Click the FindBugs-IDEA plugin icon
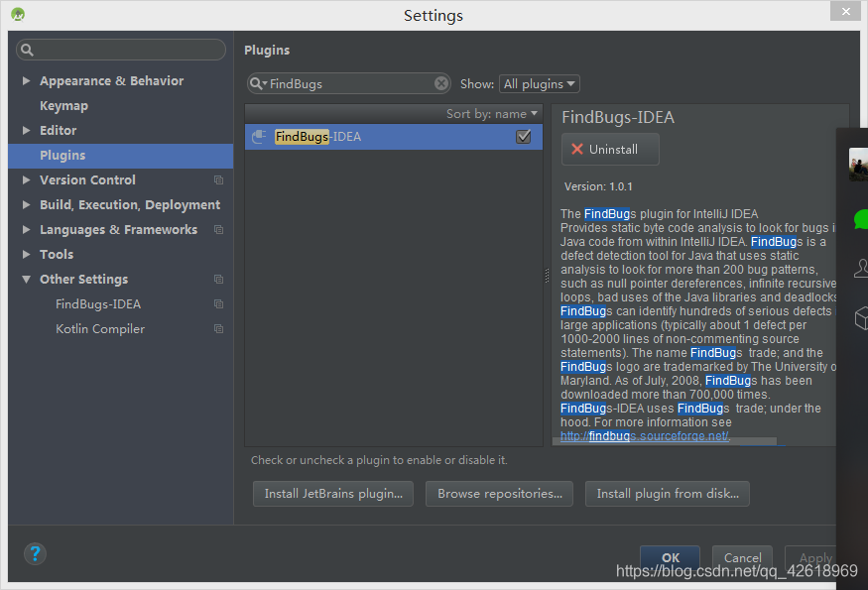The width and height of the screenshot is (868, 590). (x=259, y=136)
